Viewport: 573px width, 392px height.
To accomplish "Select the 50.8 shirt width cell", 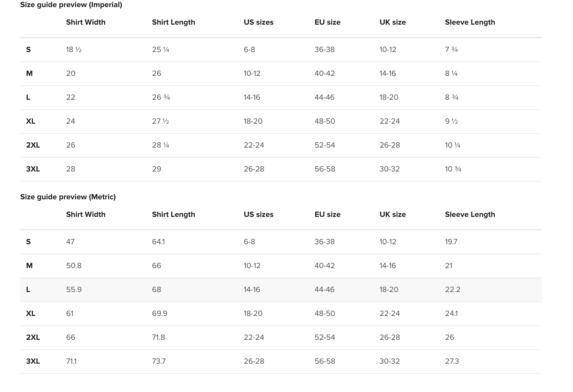I will click(x=74, y=266).
